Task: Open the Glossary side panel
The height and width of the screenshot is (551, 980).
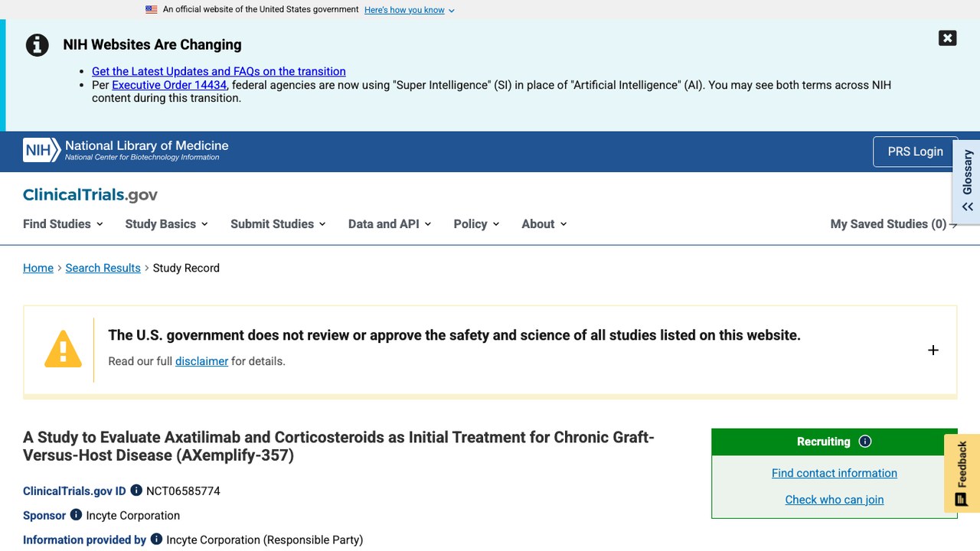Action: (x=967, y=181)
